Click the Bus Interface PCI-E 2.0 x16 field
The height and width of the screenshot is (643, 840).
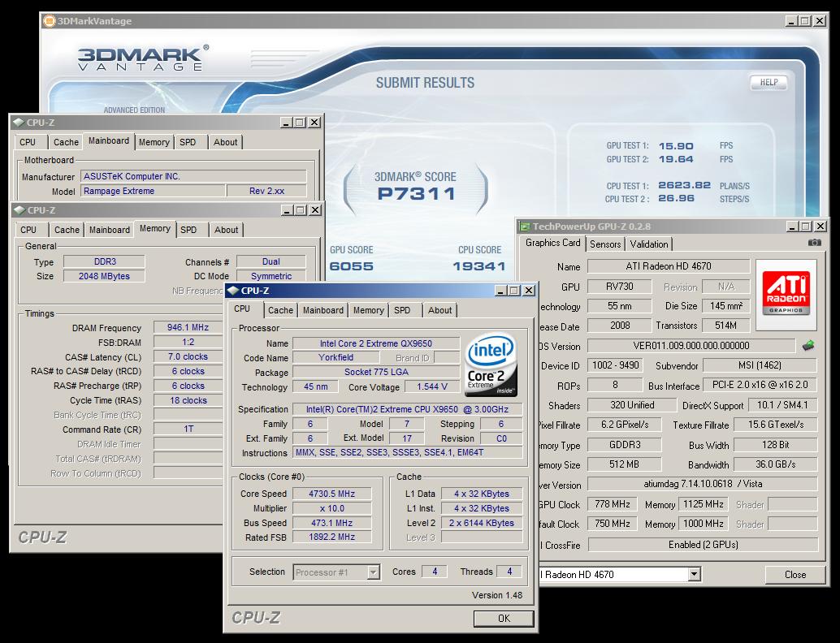point(760,385)
